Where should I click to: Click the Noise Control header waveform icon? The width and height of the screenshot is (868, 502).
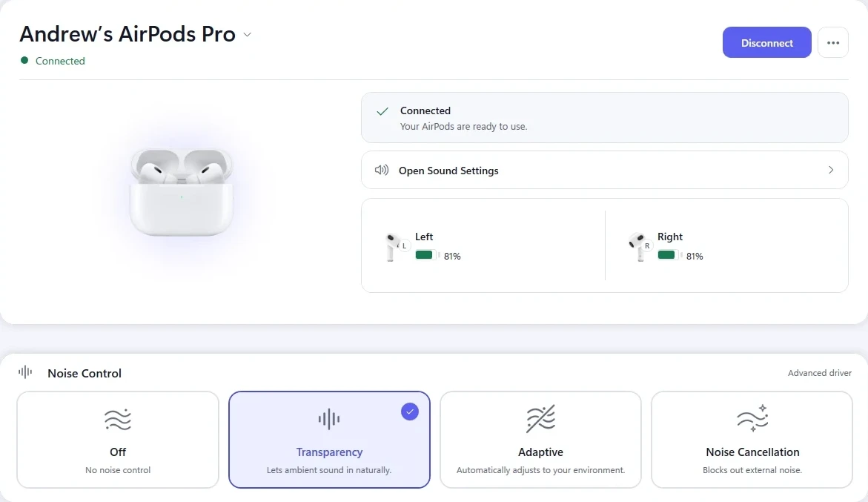pos(25,372)
